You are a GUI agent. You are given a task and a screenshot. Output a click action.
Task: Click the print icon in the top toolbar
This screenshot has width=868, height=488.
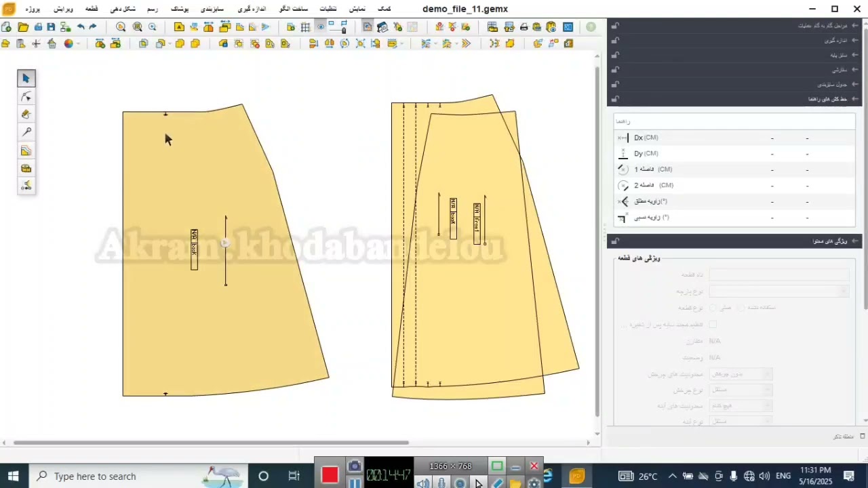pos(524,27)
